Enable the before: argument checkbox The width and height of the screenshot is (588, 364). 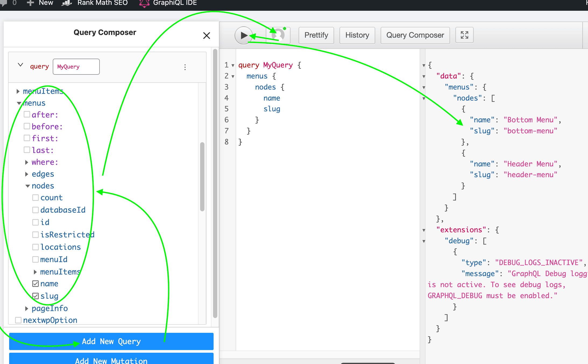click(x=27, y=126)
